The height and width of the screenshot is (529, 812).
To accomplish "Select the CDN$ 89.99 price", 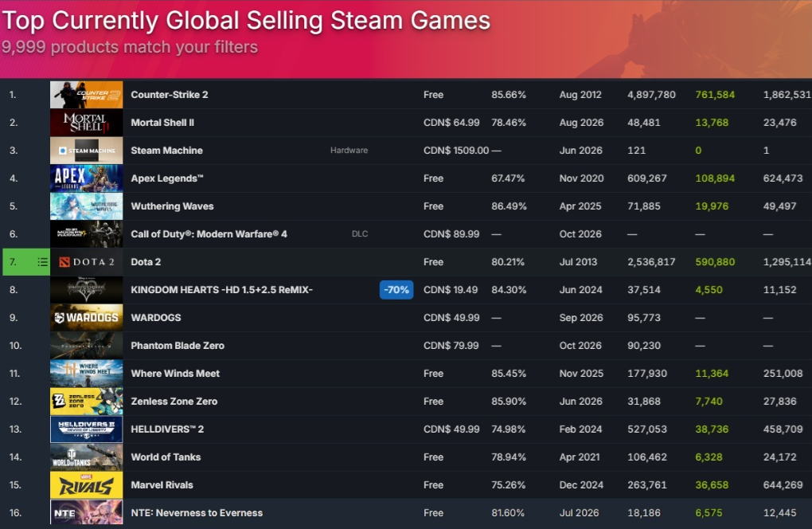I will (x=451, y=234).
